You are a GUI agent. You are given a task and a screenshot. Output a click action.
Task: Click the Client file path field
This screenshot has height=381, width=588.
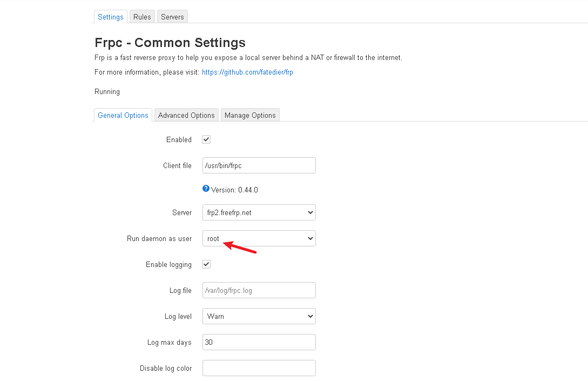coord(259,165)
